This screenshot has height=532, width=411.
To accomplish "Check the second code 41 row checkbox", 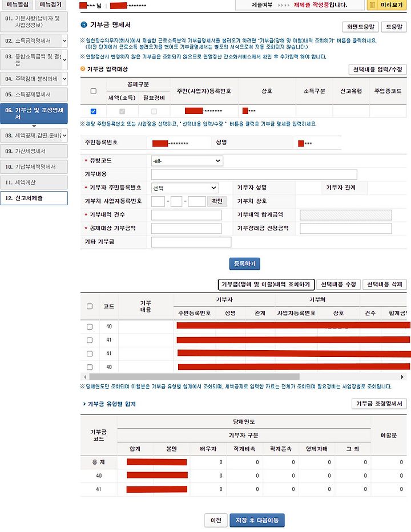I will pos(90,354).
